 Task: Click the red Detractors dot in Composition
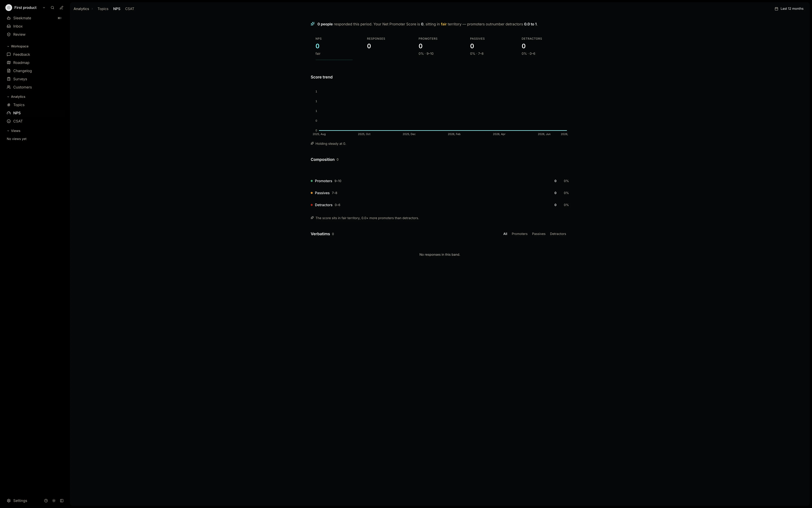pyautogui.click(x=312, y=205)
